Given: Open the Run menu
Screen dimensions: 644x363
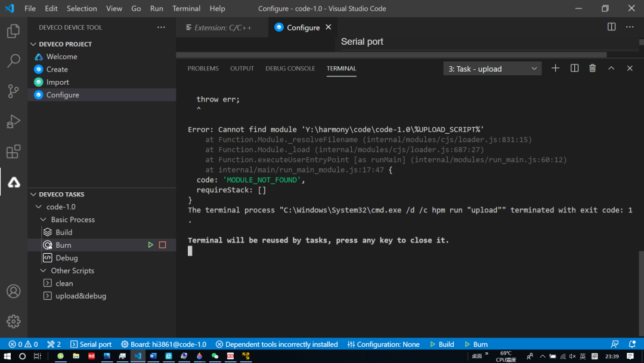Looking at the screenshot, I should (x=156, y=8).
